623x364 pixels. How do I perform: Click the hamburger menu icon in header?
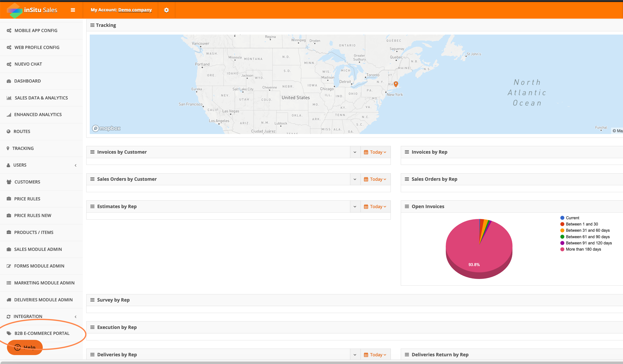tap(73, 10)
